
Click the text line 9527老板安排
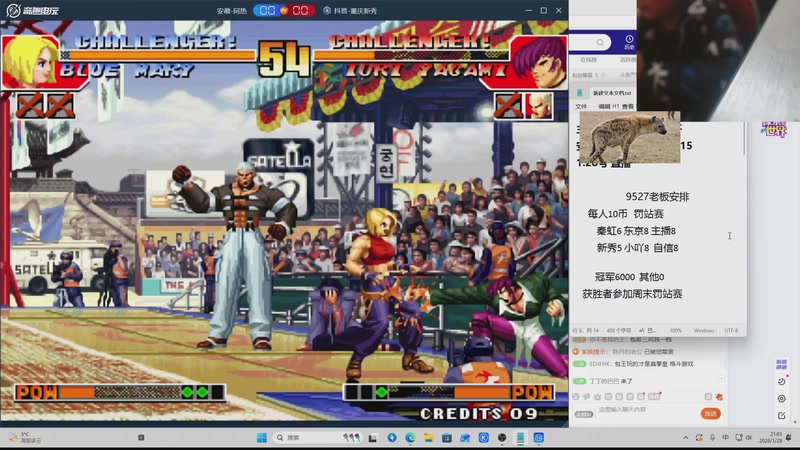657,197
